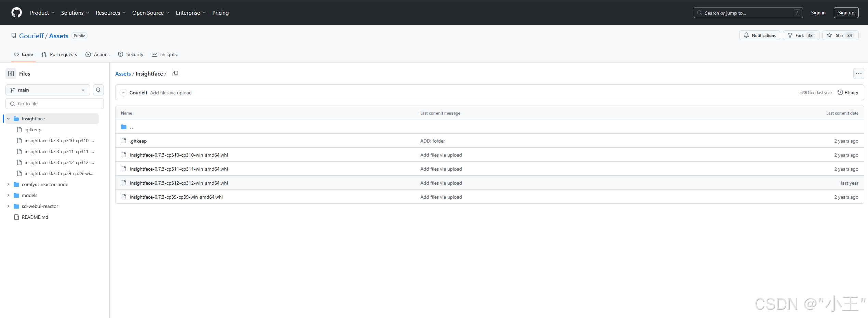Click the Sign in link
Image resolution: width=868 pixels, height=318 pixels.
[x=818, y=13]
